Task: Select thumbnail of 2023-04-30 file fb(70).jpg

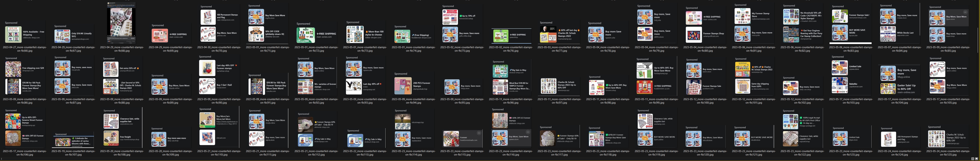Action: pos(219,24)
